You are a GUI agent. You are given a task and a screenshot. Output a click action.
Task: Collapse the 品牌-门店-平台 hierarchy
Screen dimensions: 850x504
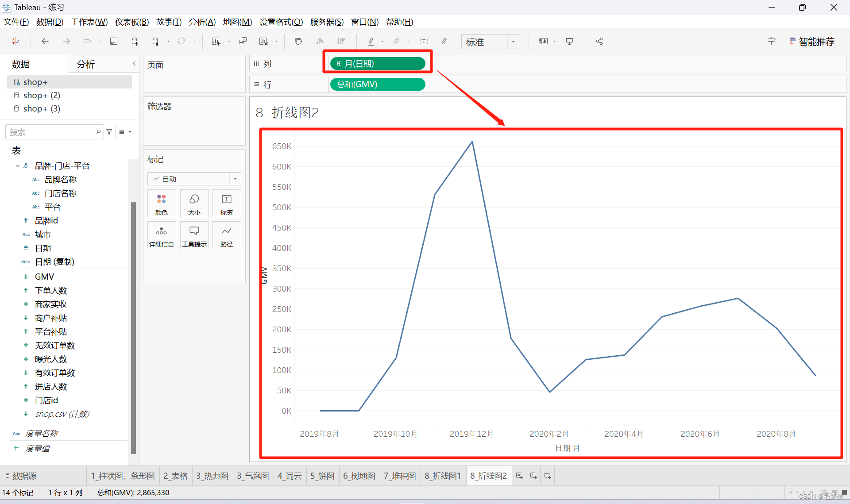click(x=18, y=166)
